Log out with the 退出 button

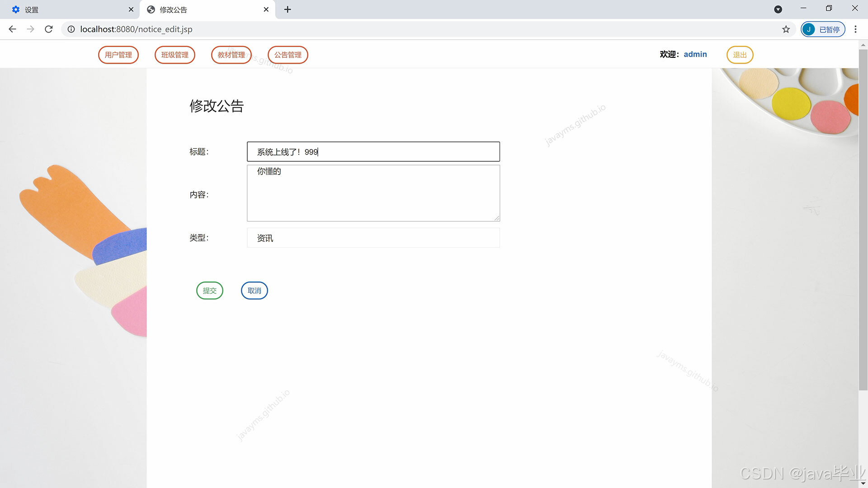[x=740, y=55]
